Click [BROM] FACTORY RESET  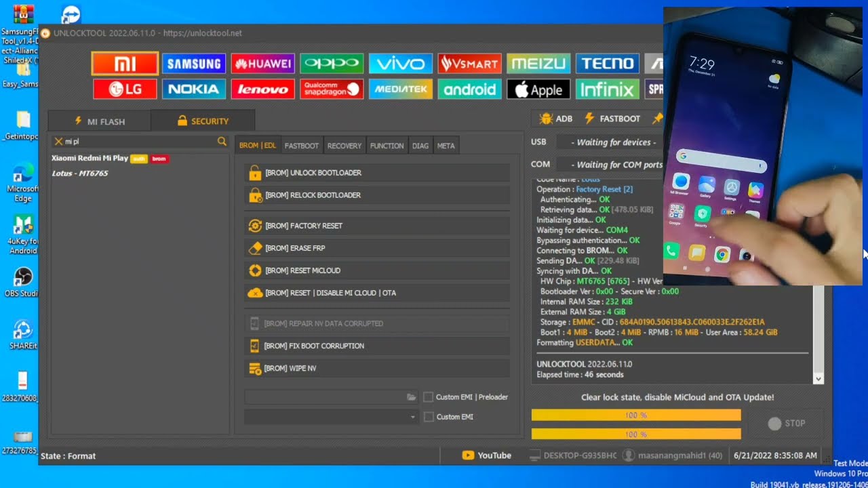(x=376, y=226)
